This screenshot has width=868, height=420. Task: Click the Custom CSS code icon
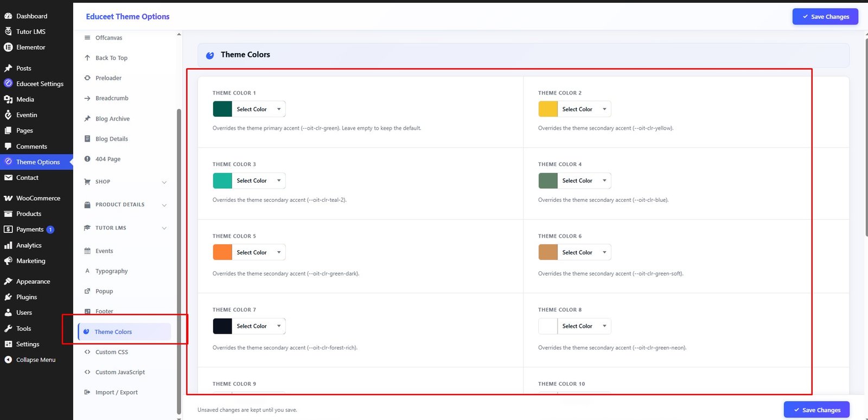(x=87, y=352)
